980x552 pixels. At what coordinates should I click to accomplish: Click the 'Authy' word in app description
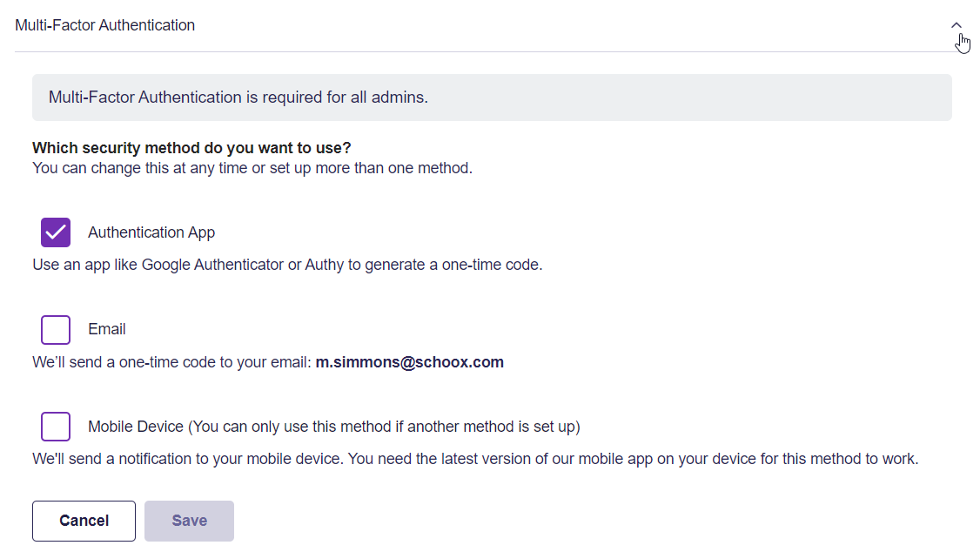click(325, 265)
